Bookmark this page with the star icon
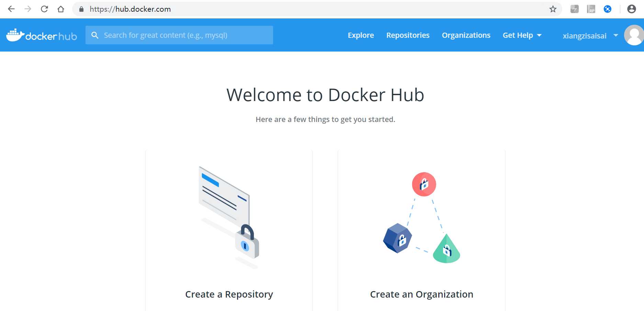 click(553, 9)
